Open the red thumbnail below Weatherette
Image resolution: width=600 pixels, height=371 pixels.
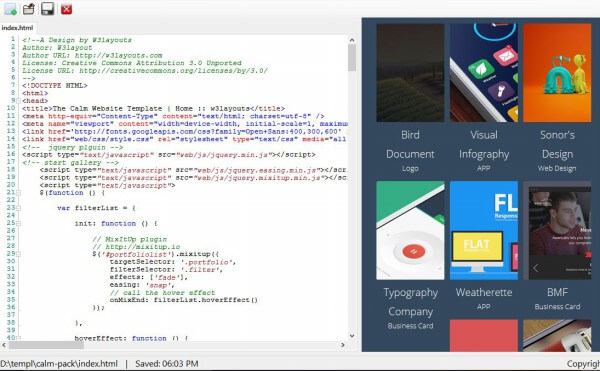pyautogui.click(x=484, y=335)
